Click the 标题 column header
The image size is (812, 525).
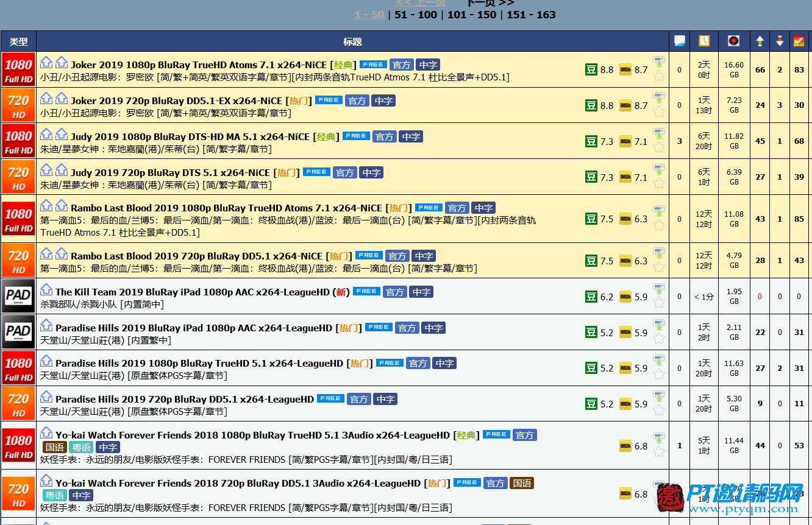coord(352,41)
